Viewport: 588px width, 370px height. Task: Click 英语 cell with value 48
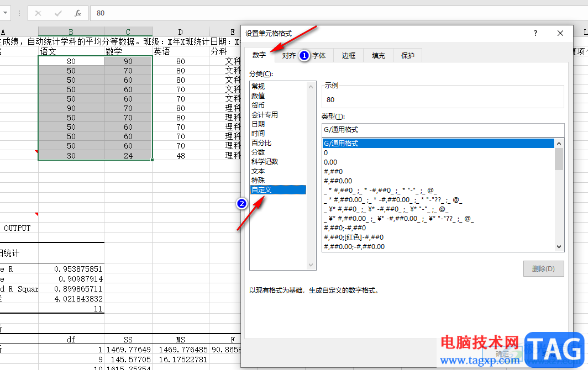click(181, 155)
